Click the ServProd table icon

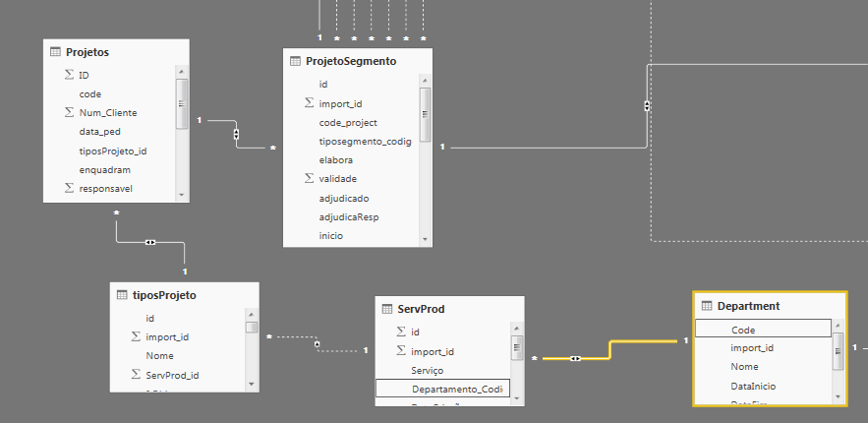click(x=387, y=309)
